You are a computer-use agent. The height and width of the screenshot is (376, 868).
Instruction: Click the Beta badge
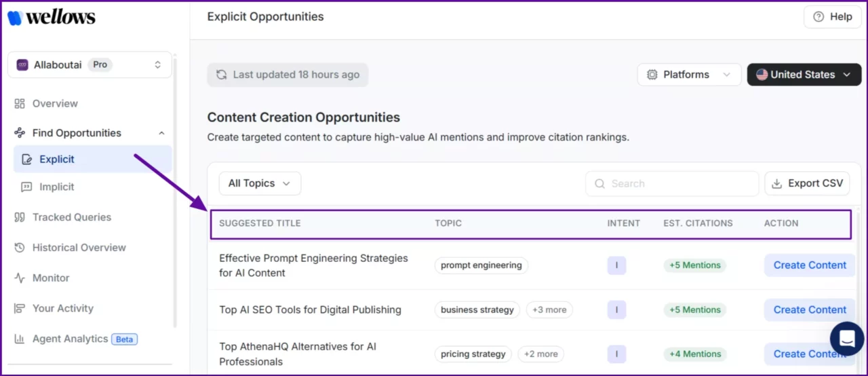(x=124, y=339)
